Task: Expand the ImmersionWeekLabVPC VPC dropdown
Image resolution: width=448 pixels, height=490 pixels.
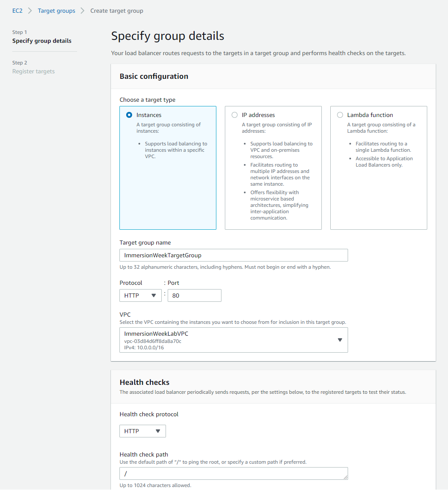Action: tap(233, 340)
